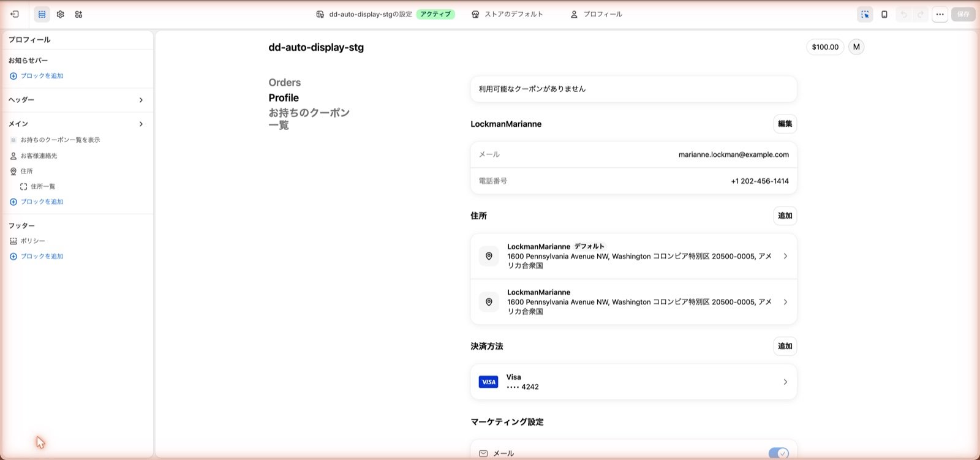The height and width of the screenshot is (460, 980).
Task: Expand the メイン section chevron
Action: tap(141, 124)
